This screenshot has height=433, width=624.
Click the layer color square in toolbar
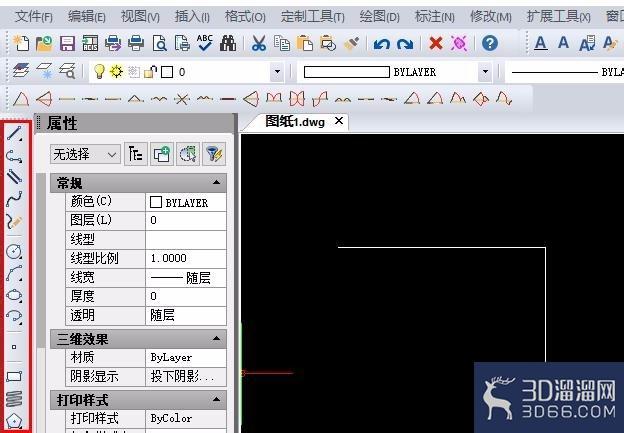click(x=167, y=72)
